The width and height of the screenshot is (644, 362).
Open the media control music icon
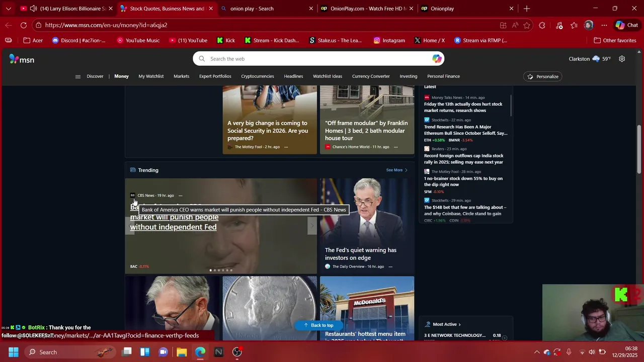[559, 25]
